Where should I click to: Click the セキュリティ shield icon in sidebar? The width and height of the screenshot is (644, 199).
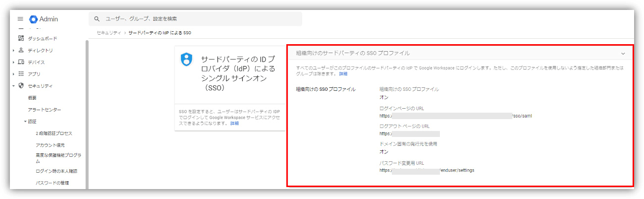click(21, 86)
